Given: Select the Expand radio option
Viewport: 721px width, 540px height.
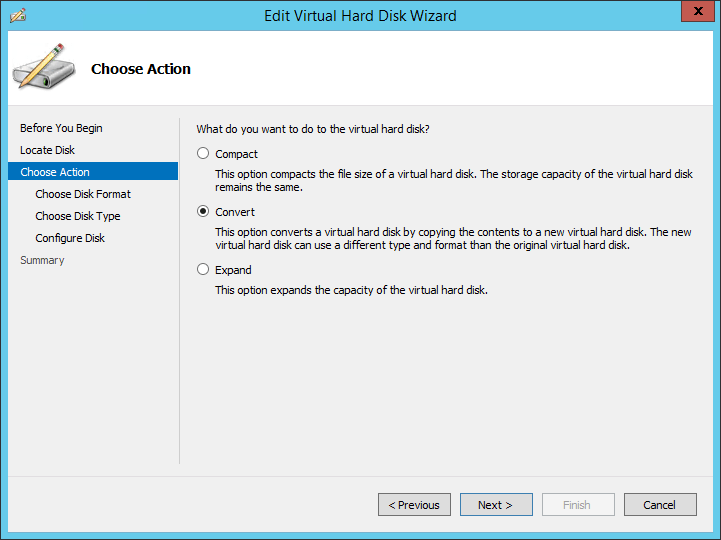Looking at the screenshot, I should pyautogui.click(x=204, y=270).
